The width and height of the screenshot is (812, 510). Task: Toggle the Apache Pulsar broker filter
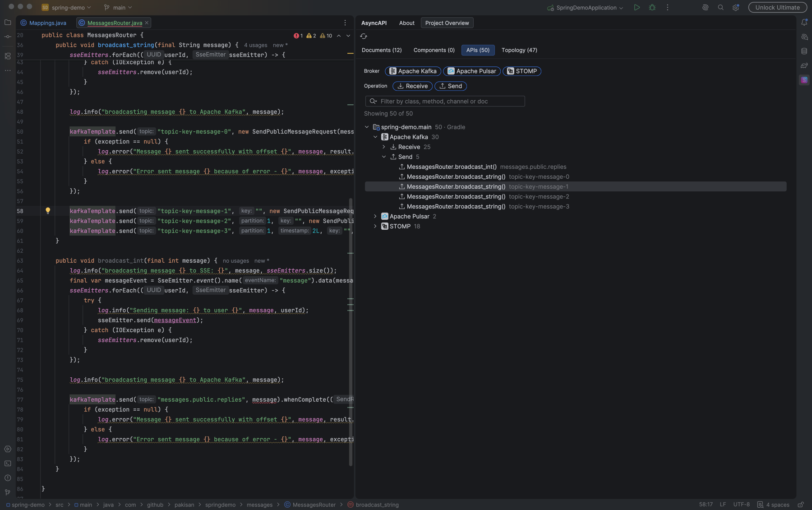click(x=472, y=71)
